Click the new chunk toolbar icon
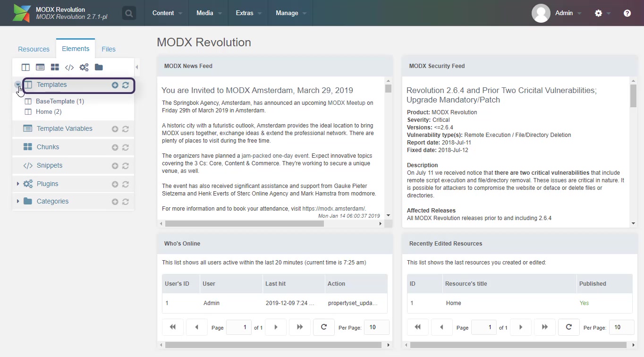The height and width of the screenshot is (357, 644). [55, 68]
